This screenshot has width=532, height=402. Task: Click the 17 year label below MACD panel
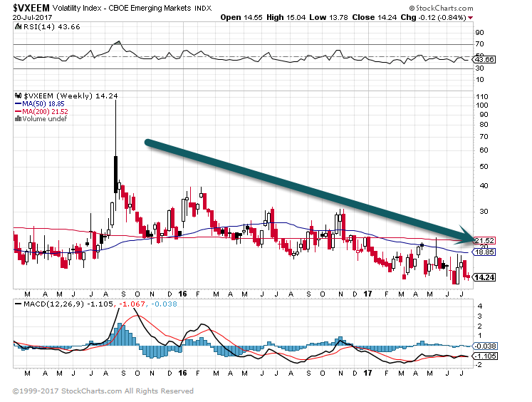tap(367, 373)
